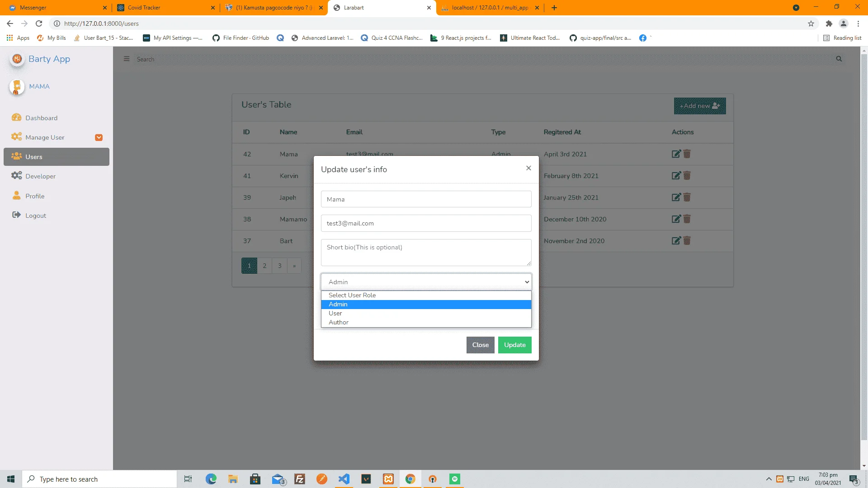
Task: Click the gray Close button in modal
Action: click(x=480, y=345)
